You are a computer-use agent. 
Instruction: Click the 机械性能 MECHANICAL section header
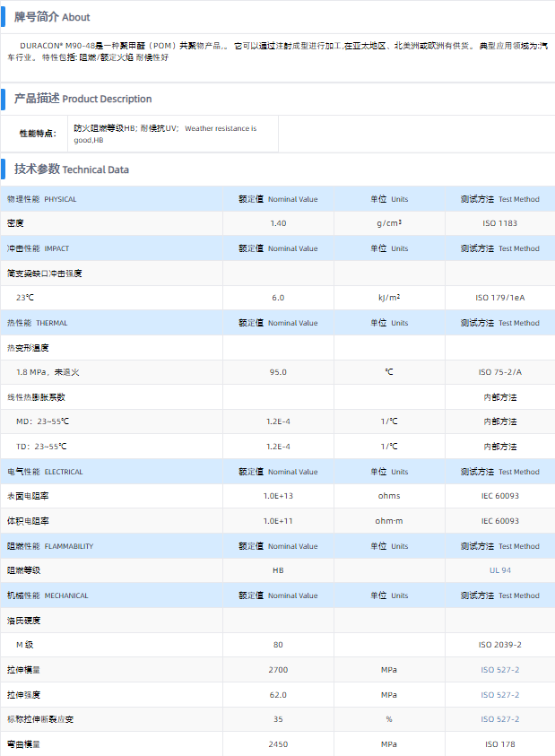click(48, 595)
